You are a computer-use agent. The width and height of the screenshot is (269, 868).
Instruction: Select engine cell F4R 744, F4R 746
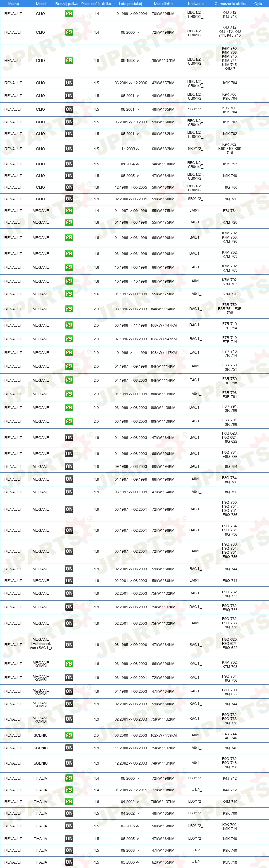pyautogui.click(x=230, y=736)
